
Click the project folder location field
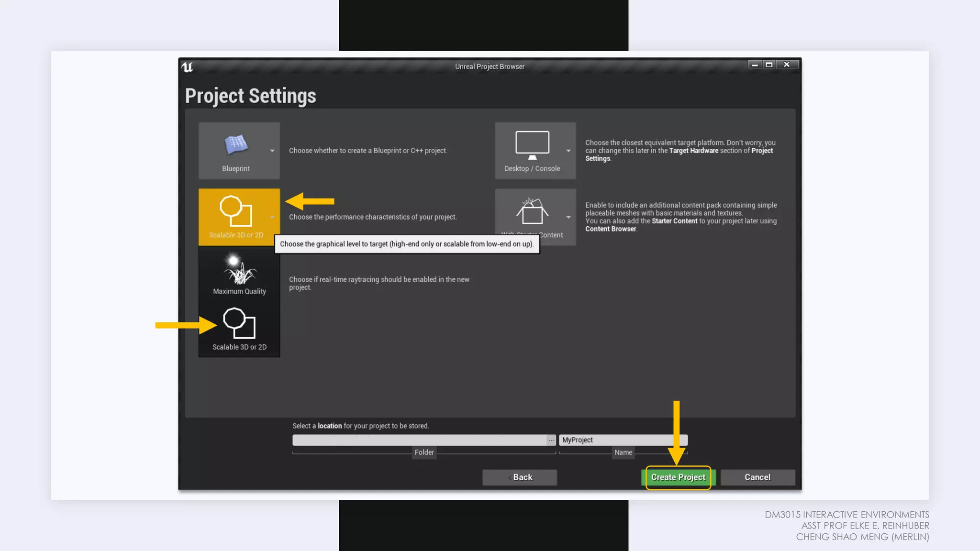[x=419, y=440]
